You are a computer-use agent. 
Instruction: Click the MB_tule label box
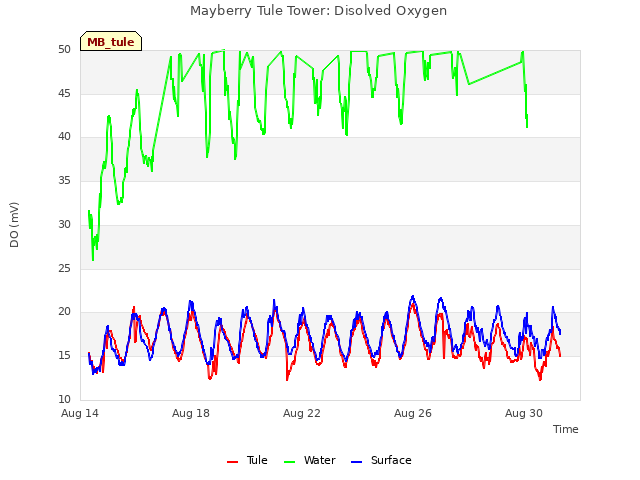click(x=111, y=41)
